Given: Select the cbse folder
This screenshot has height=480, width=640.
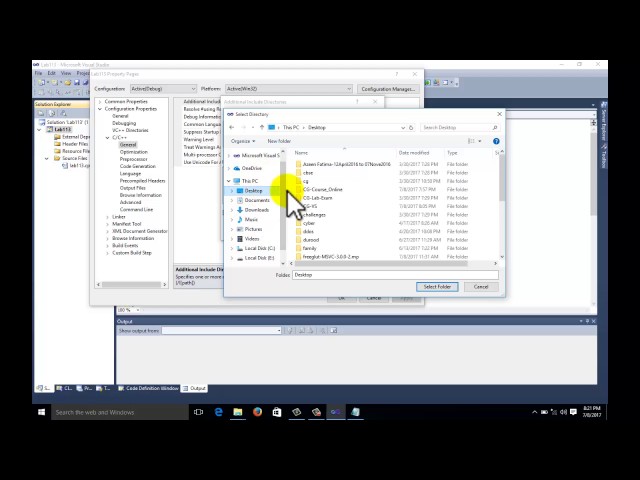Looking at the screenshot, I should pyautogui.click(x=308, y=173).
